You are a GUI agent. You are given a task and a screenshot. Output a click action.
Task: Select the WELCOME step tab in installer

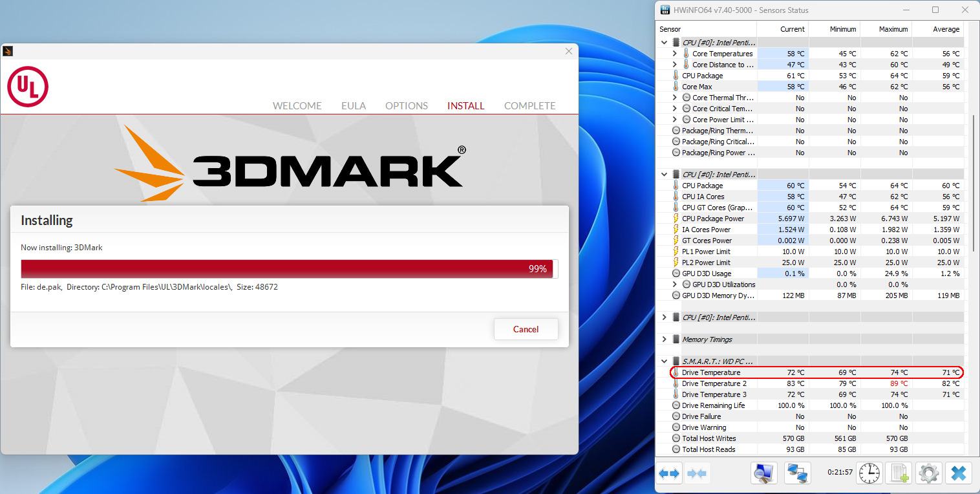pos(297,106)
